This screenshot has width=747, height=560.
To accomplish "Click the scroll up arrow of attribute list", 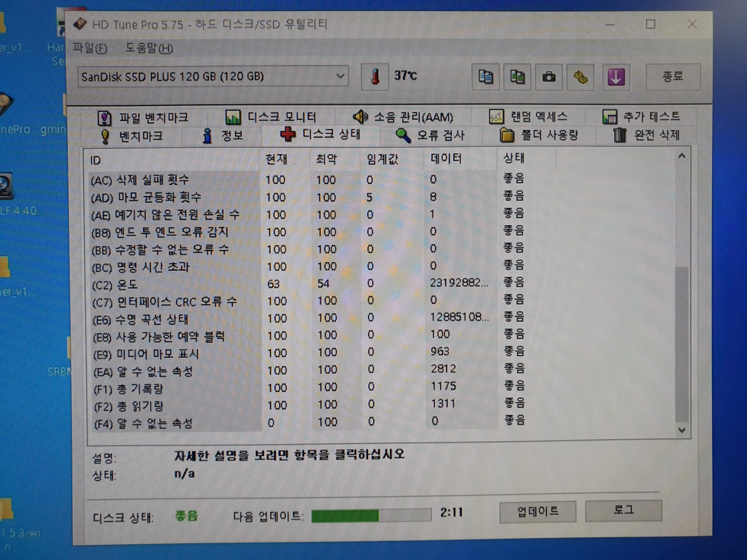I will tap(682, 156).
